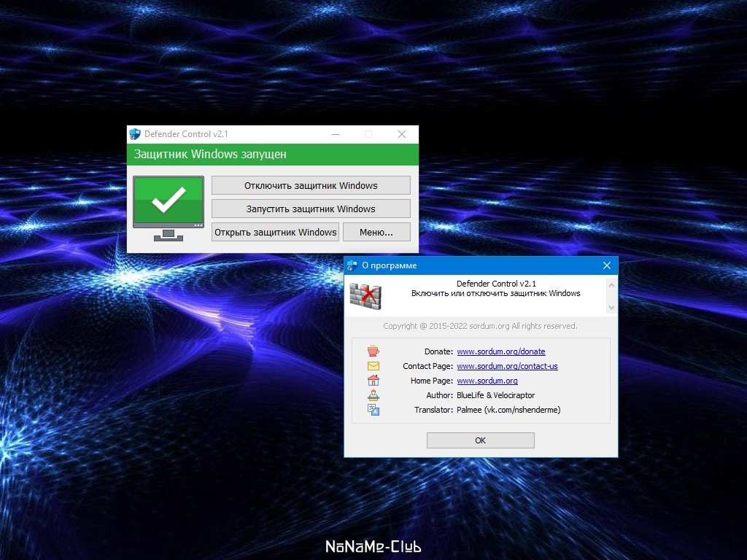Click the coffee cup Donate icon

click(373, 351)
